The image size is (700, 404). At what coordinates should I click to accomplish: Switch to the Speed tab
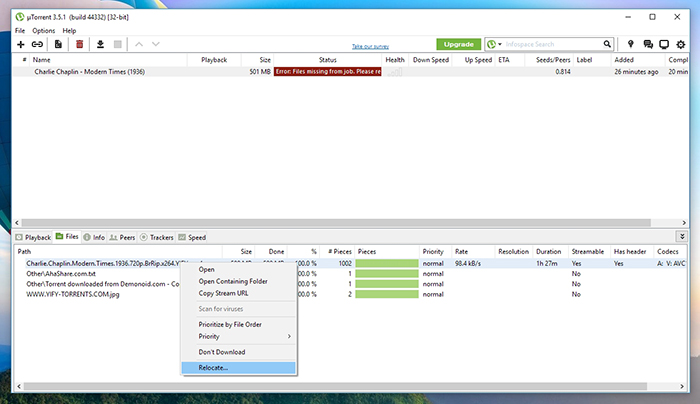(x=192, y=237)
